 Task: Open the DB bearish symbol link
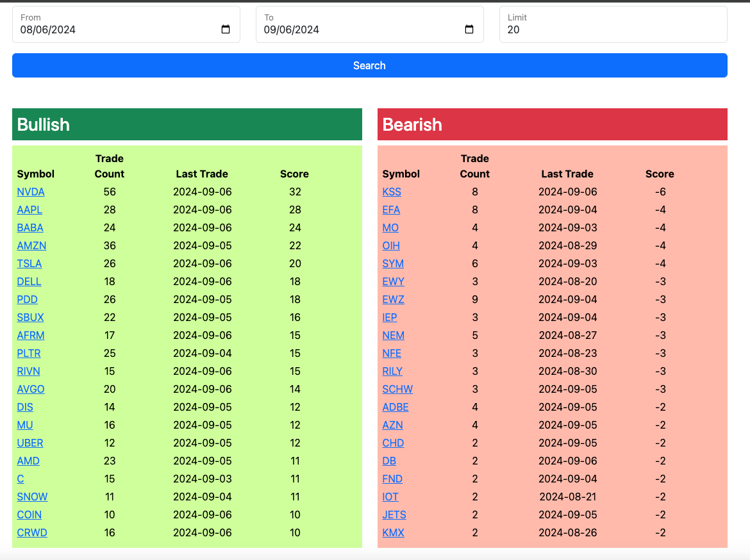click(x=389, y=461)
